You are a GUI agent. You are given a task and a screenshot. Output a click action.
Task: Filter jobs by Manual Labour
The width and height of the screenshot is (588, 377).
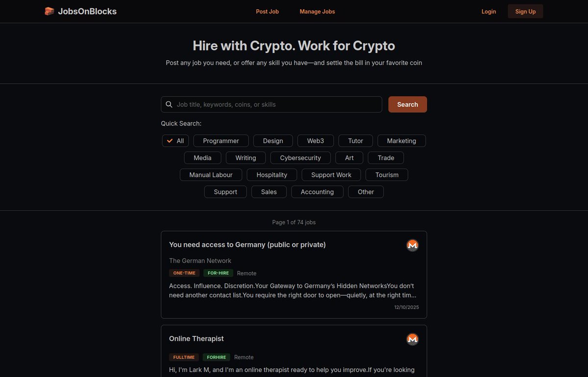[x=211, y=175]
